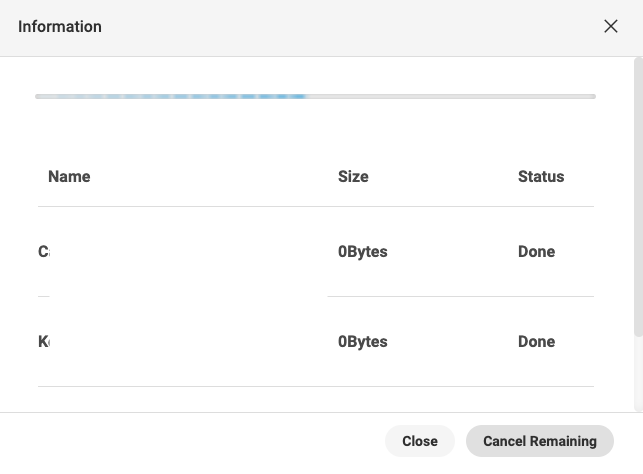Click the Done status in second row
Screen dimensions: 643x474
coord(536,342)
